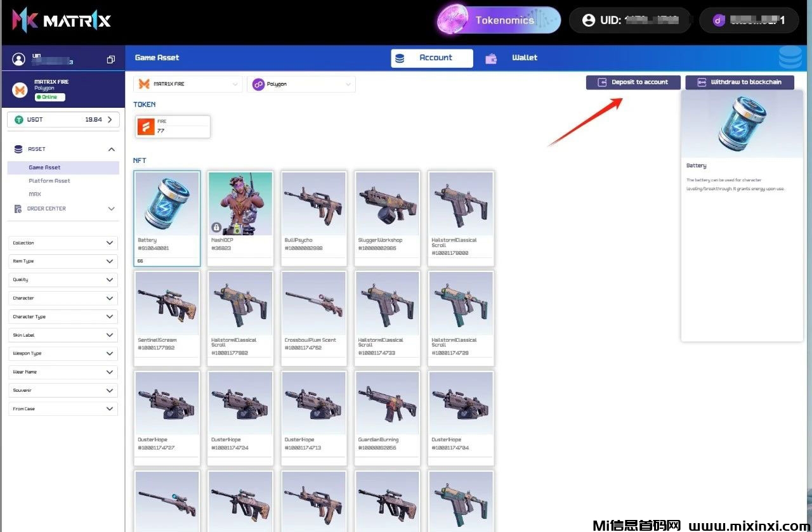Click the database stack icon at top right
The width and height of the screenshot is (812, 532).
point(790,58)
